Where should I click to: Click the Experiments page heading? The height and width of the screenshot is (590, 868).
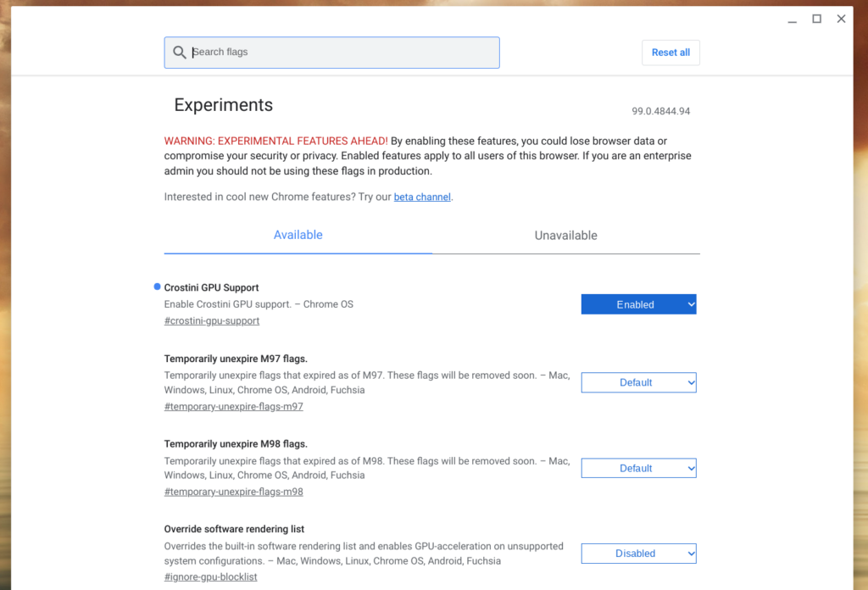pos(223,105)
